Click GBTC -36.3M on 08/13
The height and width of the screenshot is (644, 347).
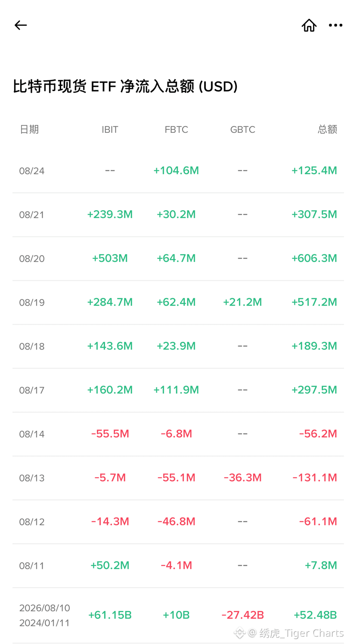click(x=242, y=478)
